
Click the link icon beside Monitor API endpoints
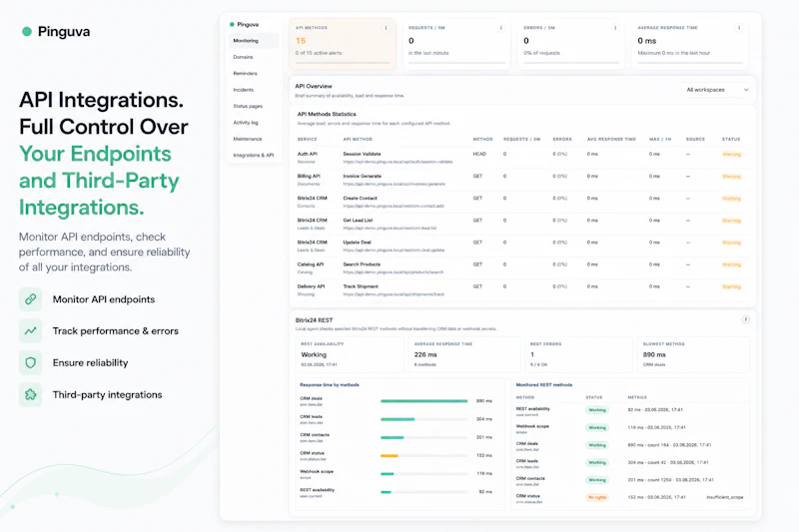pos(31,298)
